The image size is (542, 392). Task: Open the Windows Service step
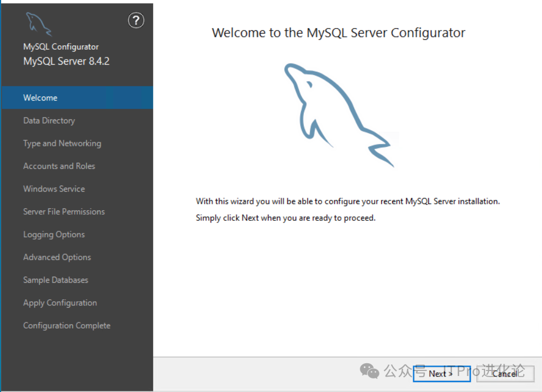pyautogui.click(x=54, y=189)
